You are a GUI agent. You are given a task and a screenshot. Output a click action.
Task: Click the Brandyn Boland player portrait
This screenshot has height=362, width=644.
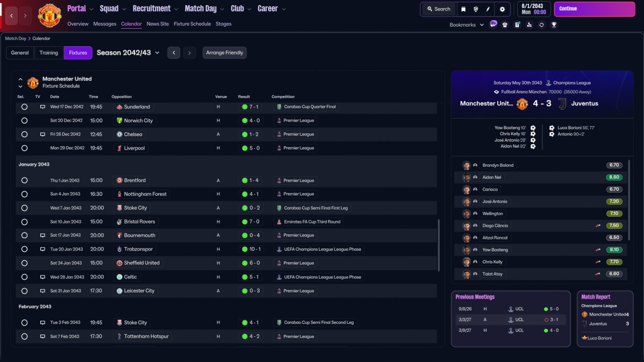point(466,165)
